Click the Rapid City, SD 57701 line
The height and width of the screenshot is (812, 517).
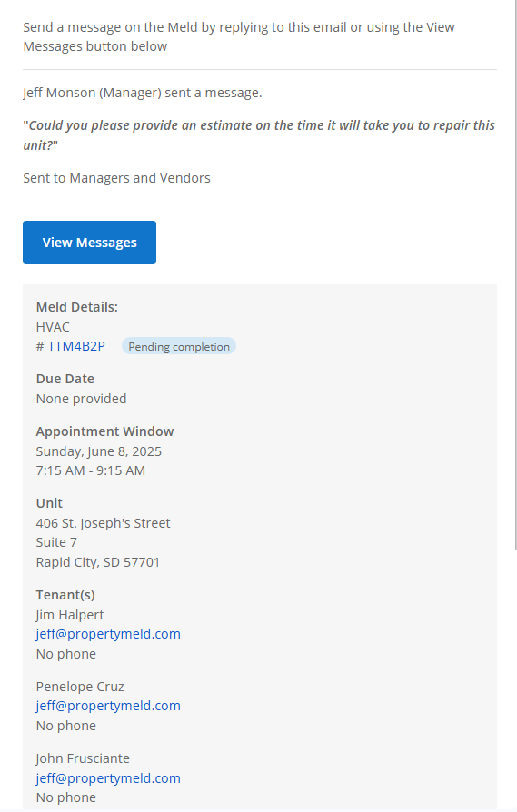click(98, 562)
